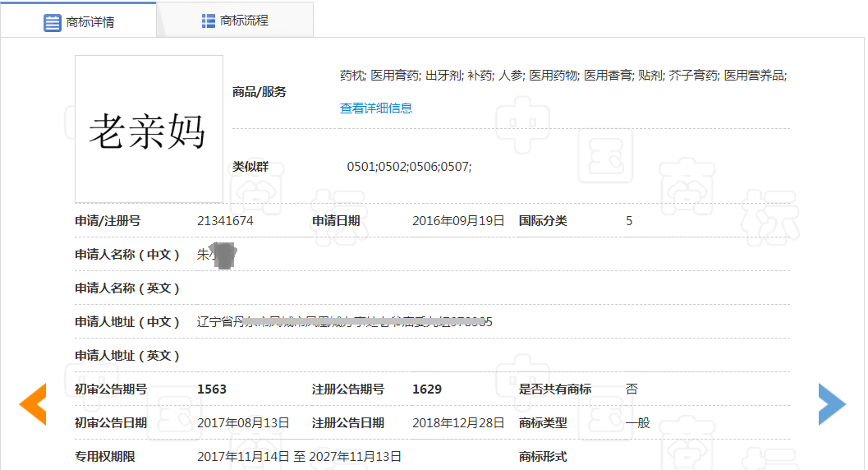Go to previous trademark with orange arrow
The height and width of the screenshot is (470, 868).
tap(33, 404)
